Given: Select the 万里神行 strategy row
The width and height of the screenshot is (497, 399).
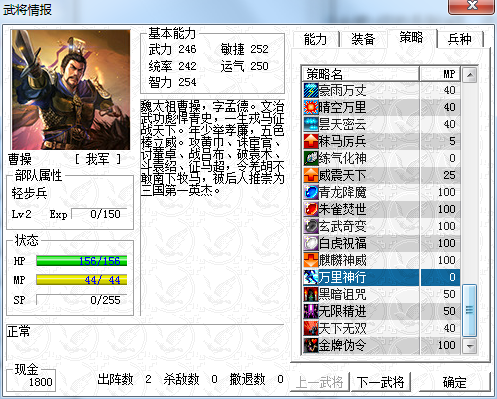Looking at the screenshot, I should tap(382, 277).
